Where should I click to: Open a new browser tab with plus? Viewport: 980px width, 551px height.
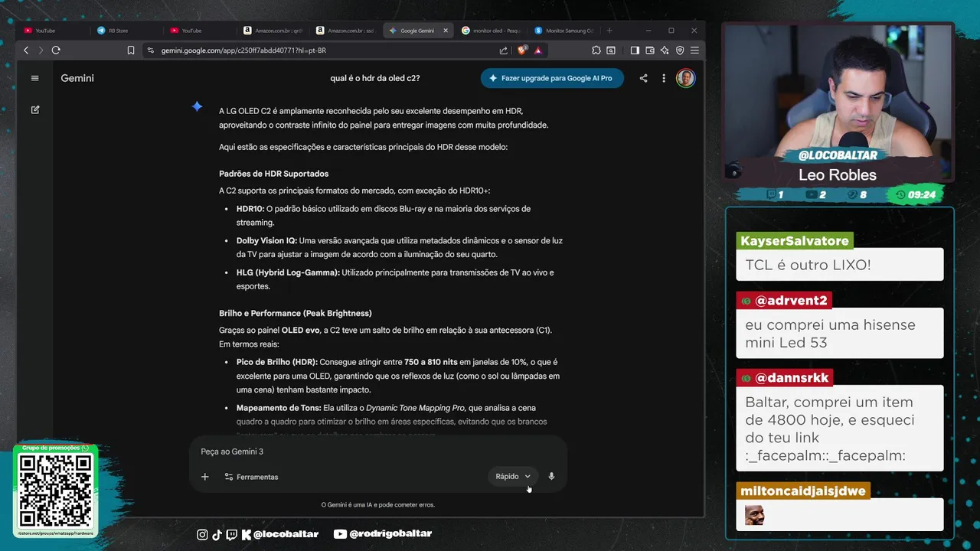pos(609,31)
